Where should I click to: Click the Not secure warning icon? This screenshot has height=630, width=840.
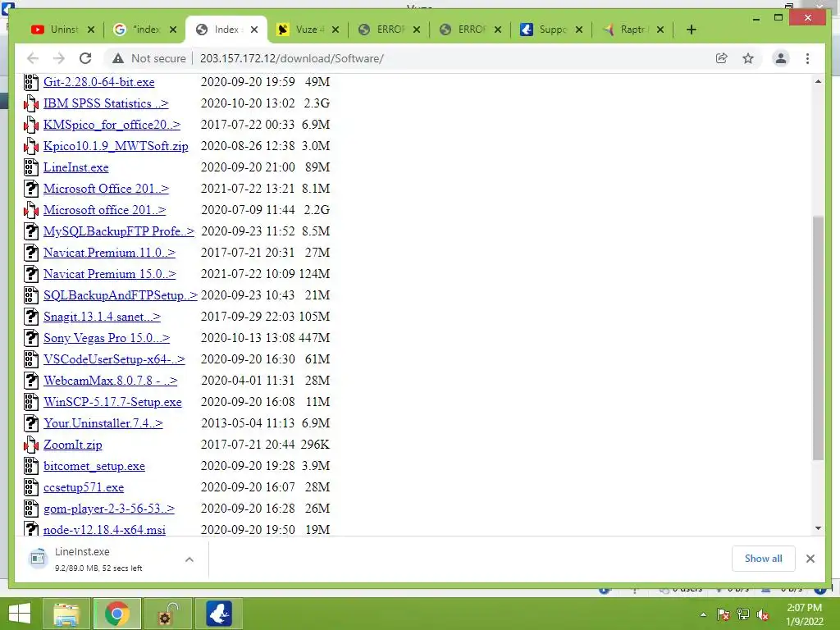118,58
